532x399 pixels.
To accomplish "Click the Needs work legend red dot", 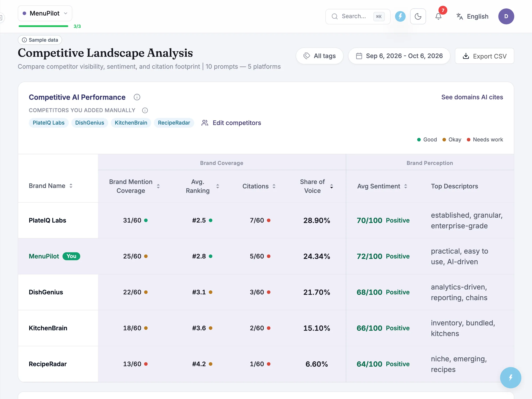I will click(x=469, y=139).
